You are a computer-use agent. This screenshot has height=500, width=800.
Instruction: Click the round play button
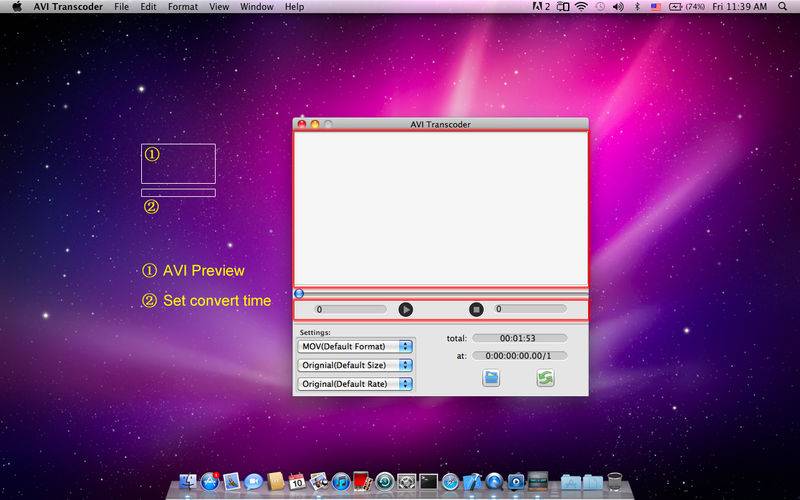(x=406, y=309)
